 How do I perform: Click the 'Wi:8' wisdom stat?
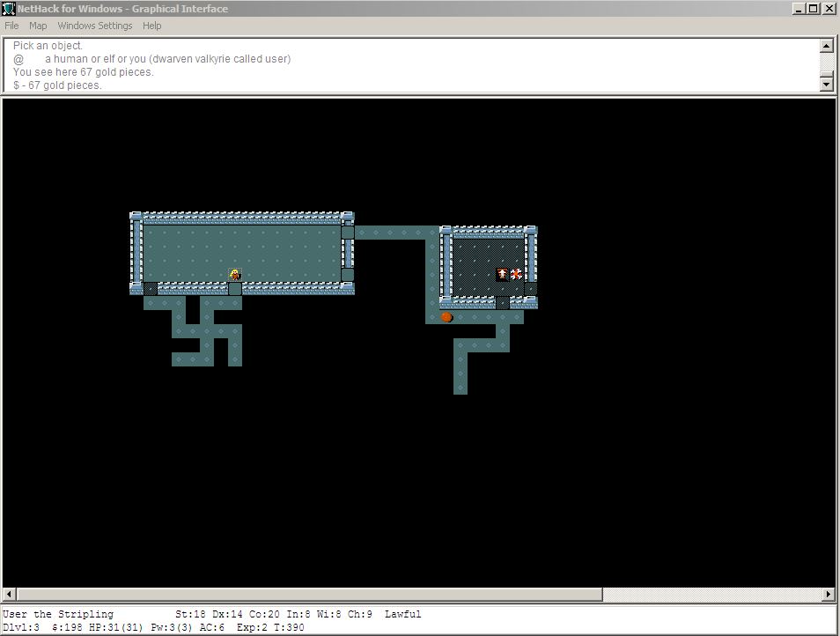(x=328, y=614)
